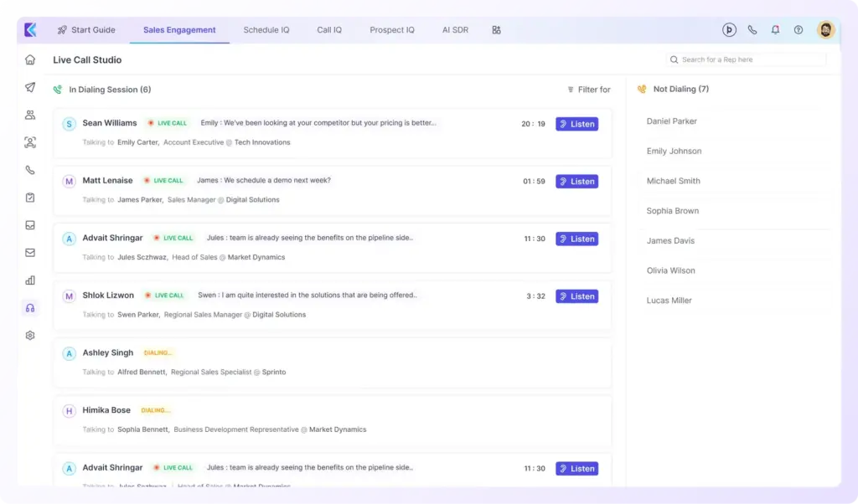Screen dimensions: 858x504
Task: Listen to Sean Williams' live call
Action: [x=576, y=124]
